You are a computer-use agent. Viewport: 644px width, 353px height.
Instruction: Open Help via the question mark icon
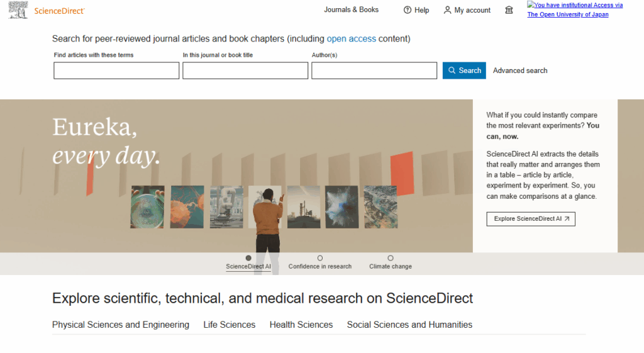[408, 10]
